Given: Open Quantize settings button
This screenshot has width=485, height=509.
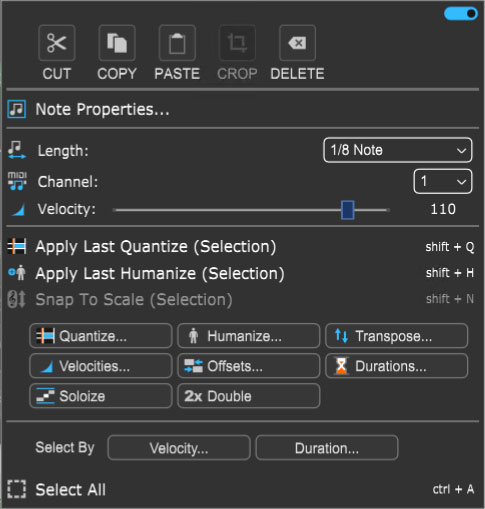Looking at the screenshot, I should [x=101, y=336].
